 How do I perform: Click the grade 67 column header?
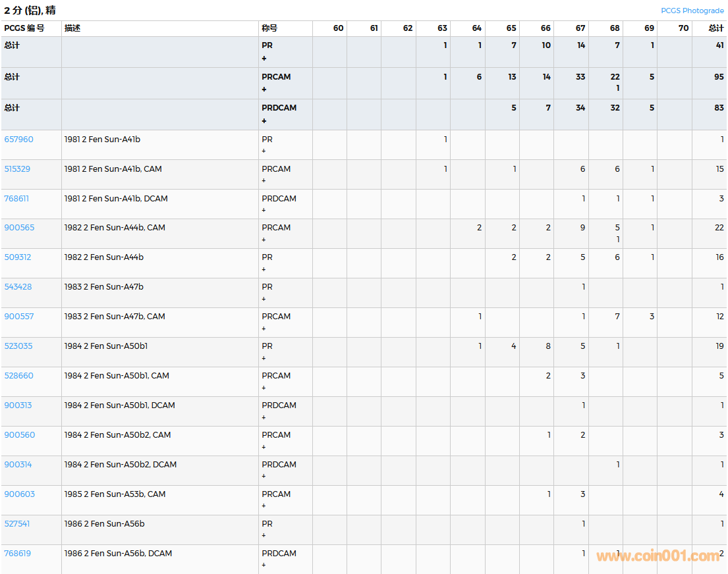tap(580, 28)
